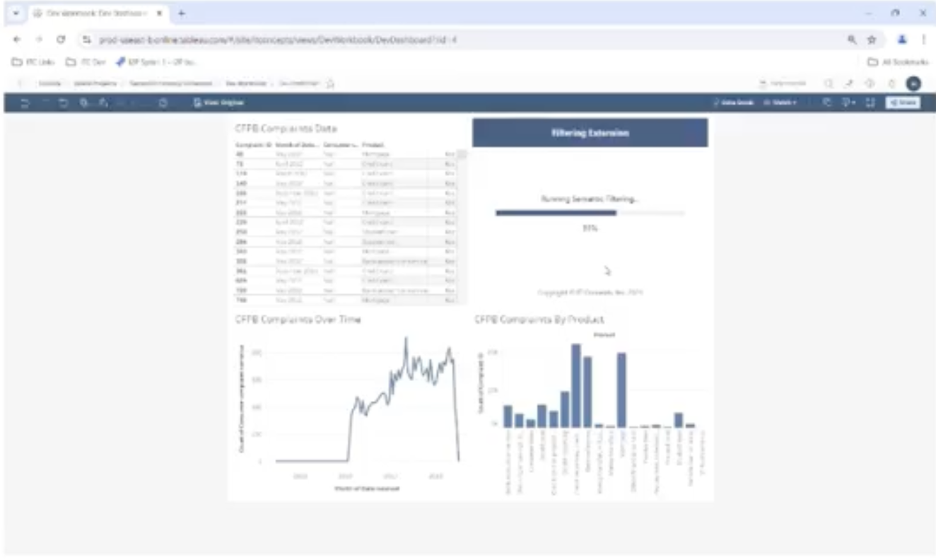Open View Original in the Tableau toolbar

click(219, 103)
